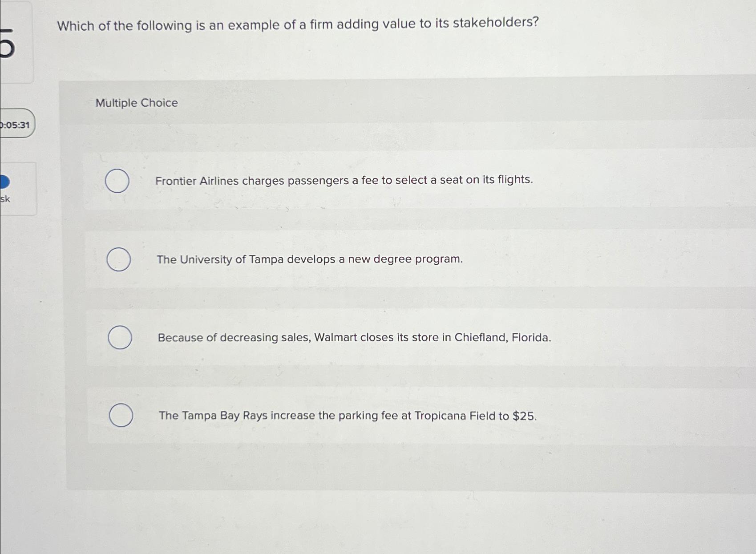Viewport: 756px width, 554px height.
Task: Choose the new degree program answer text
Action: pyautogui.click(x=310, y=259)
